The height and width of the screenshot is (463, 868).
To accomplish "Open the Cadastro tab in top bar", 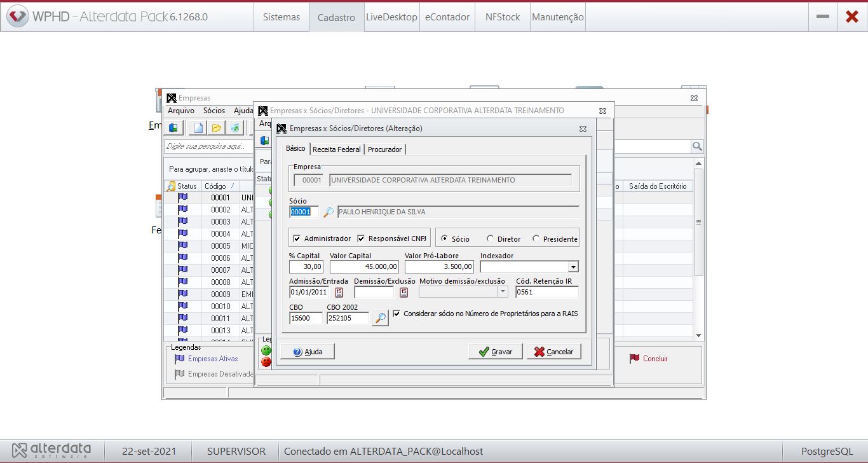I will (x=336, y=17).
